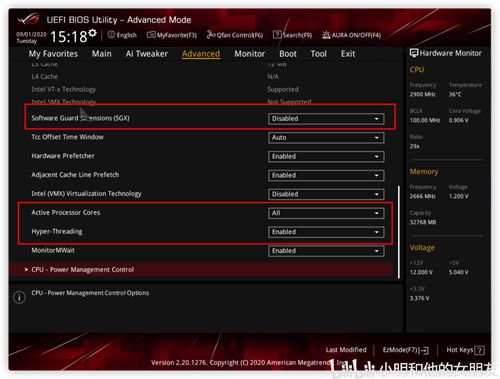Click the Hyper-Threading label
This screenshot has height=379, width=500.
(57, 231)
